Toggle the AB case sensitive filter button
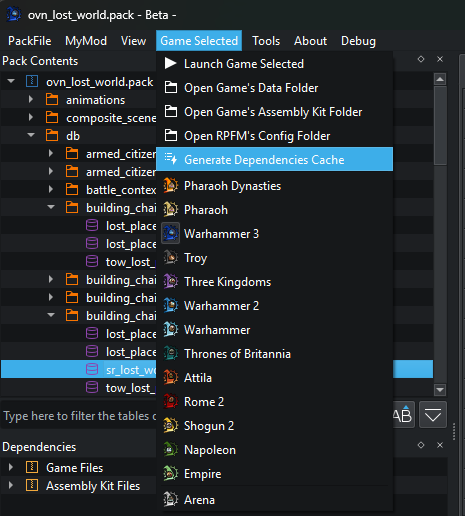This screenshot has width=465, height=516. tap(403, 415)
